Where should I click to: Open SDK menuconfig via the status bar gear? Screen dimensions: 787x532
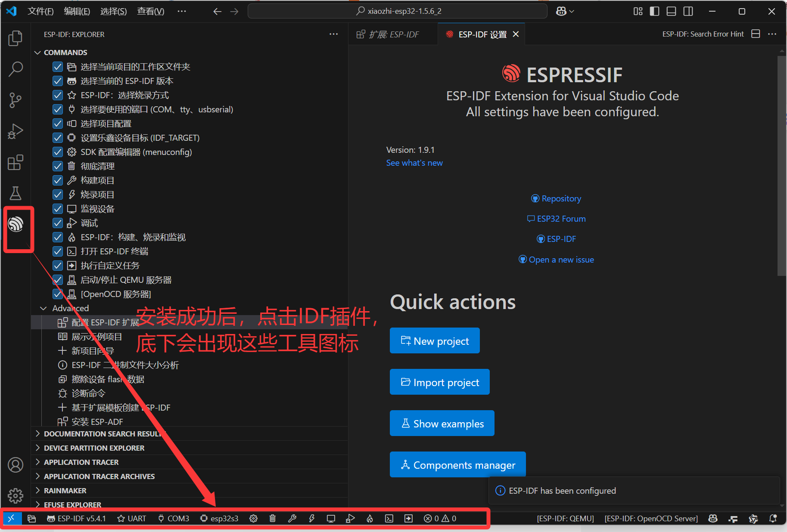[253, 518]
